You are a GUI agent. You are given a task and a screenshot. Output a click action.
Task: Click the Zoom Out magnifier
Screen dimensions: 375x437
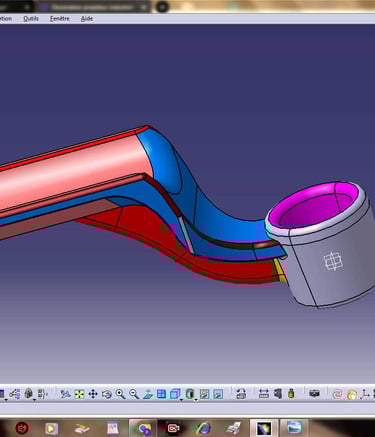pyautogui.click(x=134, y=394)
